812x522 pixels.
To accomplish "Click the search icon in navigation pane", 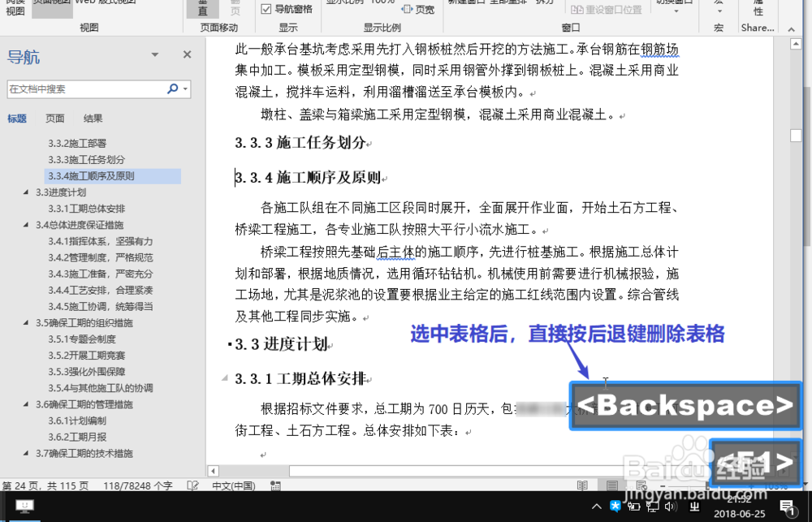I will coord(171,89).
